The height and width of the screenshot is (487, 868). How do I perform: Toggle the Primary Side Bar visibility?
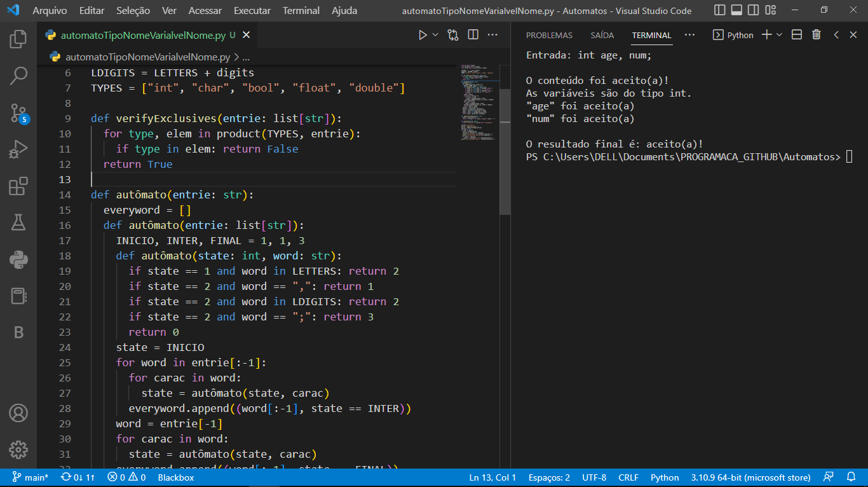point(719,10)
